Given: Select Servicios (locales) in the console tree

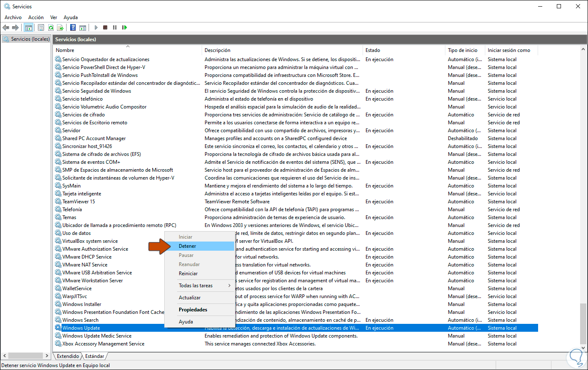Looking at the screenshot, I should click(26, 39).
